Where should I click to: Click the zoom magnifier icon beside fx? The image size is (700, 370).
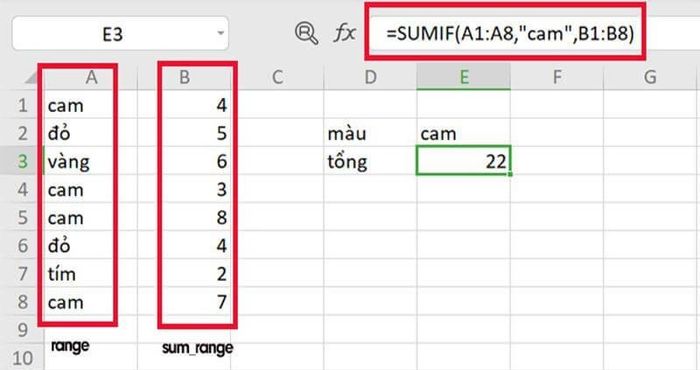[x=306, y=33]
